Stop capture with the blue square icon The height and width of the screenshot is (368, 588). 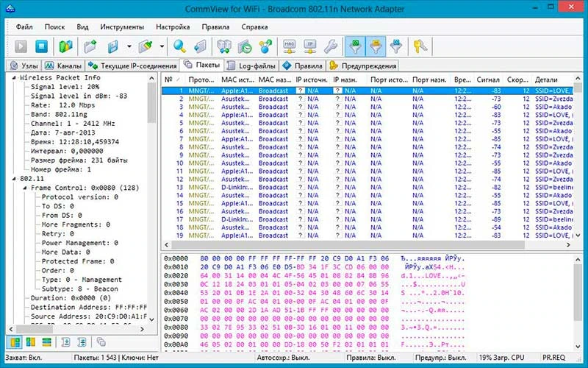pos(42,46)
